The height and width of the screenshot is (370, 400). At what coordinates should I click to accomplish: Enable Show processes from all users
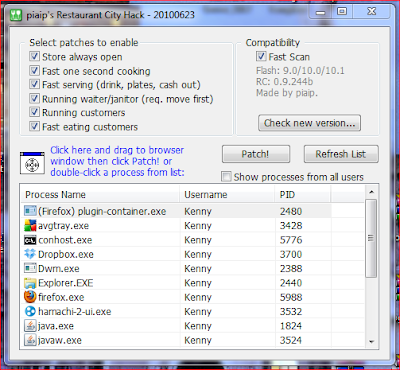(x=226, y=177)
